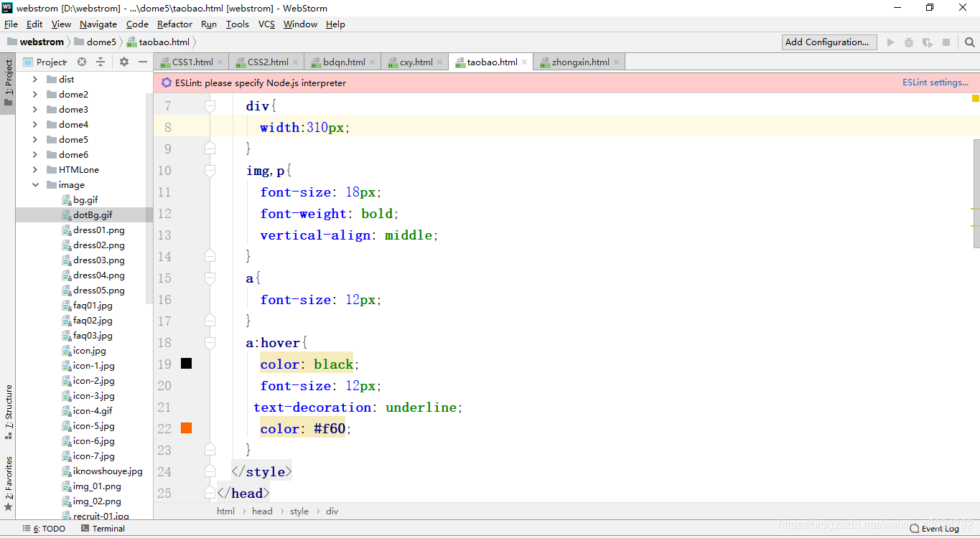Expand the dome3 folder
The image size is (980, 538).
[x=35, y=110]
